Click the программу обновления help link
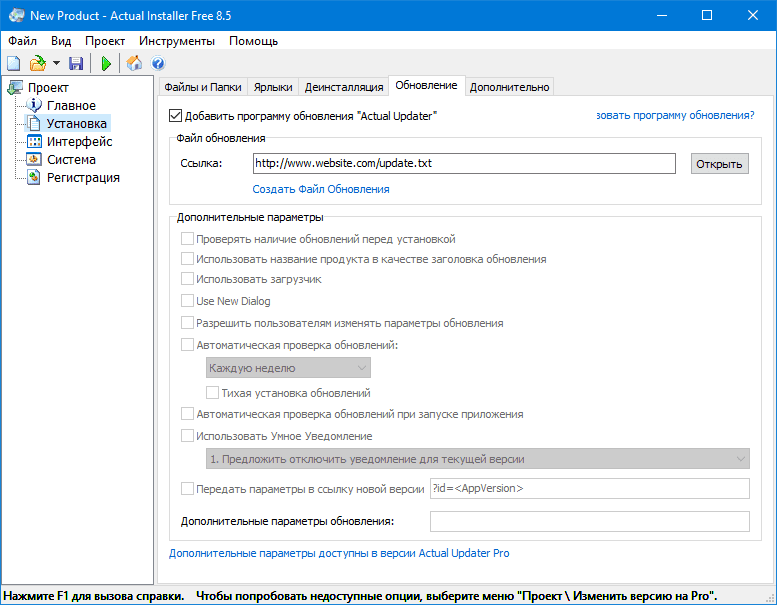This screenshot has height=605, width=777. tap(675, 115)
